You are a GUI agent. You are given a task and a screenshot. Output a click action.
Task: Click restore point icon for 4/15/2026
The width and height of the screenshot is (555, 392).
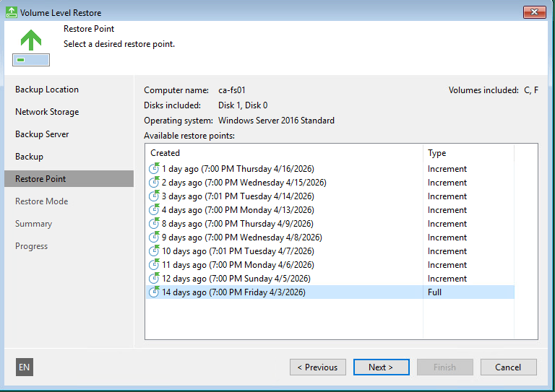[154, 183]
